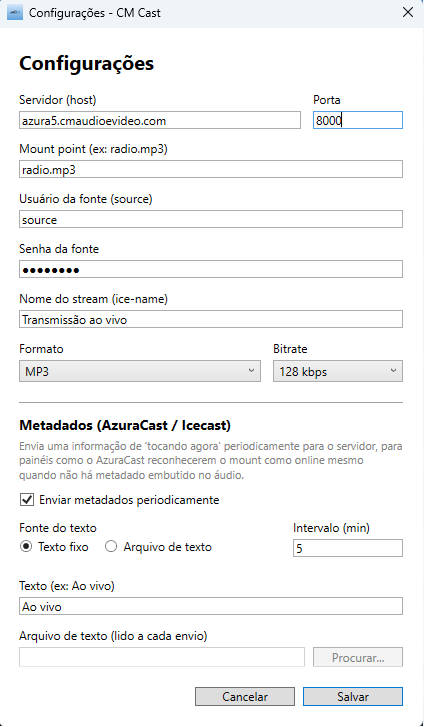
Task: Edit the Nome do stream field
Action: (x=211, y=319)
